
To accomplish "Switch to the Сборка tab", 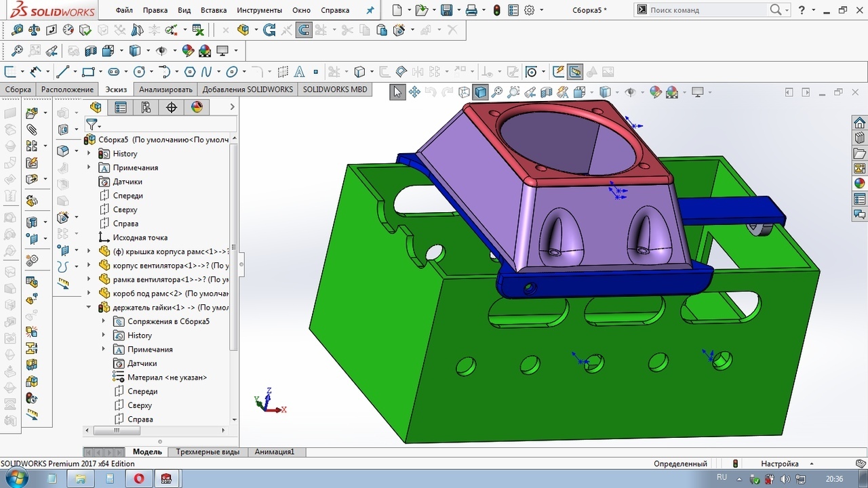I will tap(18, 89).
